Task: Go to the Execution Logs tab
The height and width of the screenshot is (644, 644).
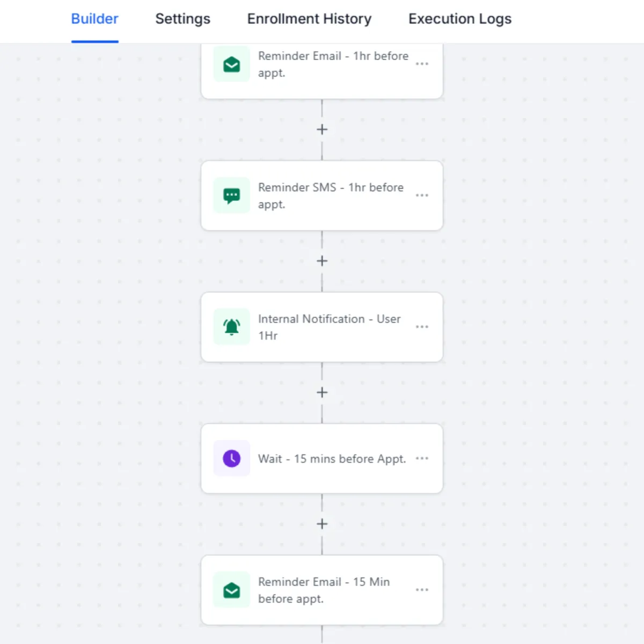Action: (x=460, y=19)
